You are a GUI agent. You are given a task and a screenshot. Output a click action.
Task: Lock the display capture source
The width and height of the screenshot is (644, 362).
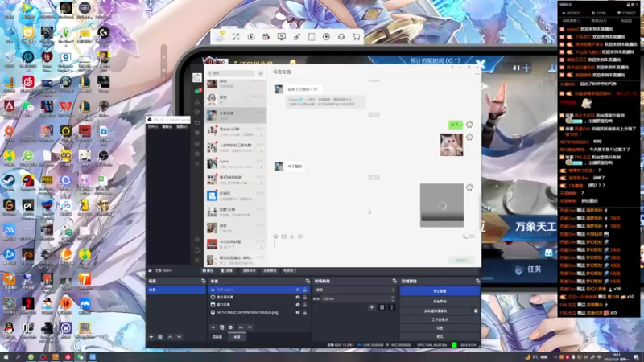point(305,297)
